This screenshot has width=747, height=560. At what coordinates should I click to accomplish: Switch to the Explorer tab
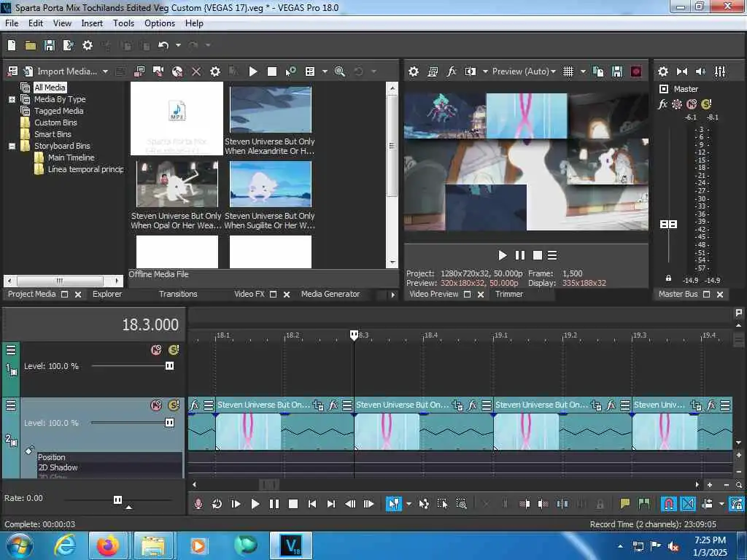coord(107,294)
